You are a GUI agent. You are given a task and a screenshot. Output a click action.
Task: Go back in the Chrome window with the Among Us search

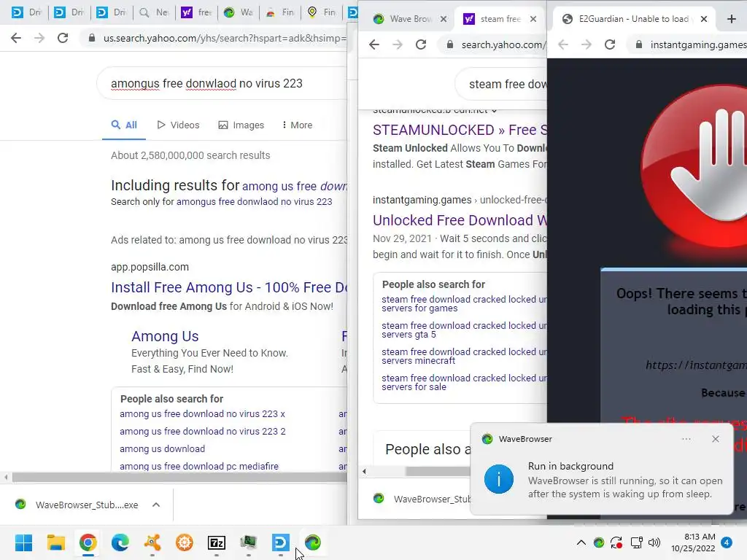pos(16,38)
